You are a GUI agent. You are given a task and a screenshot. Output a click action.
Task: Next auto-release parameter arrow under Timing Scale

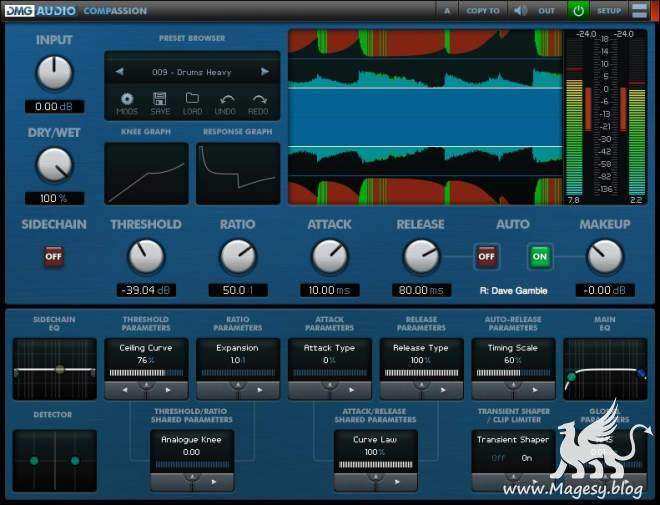[535, 390]
